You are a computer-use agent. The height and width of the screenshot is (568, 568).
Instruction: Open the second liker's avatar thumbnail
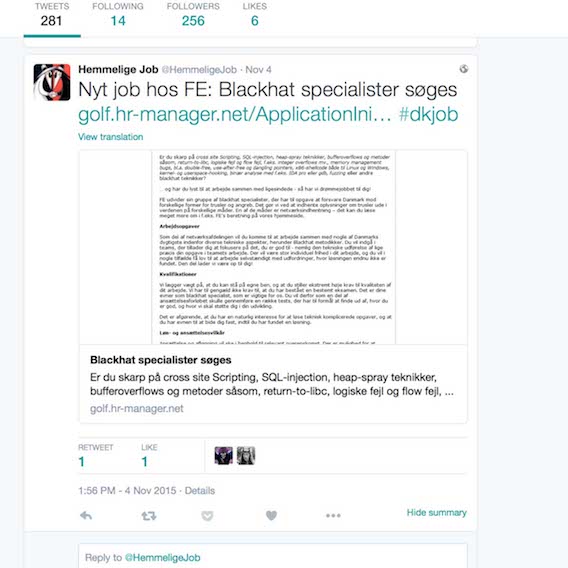tap(246, 455)
